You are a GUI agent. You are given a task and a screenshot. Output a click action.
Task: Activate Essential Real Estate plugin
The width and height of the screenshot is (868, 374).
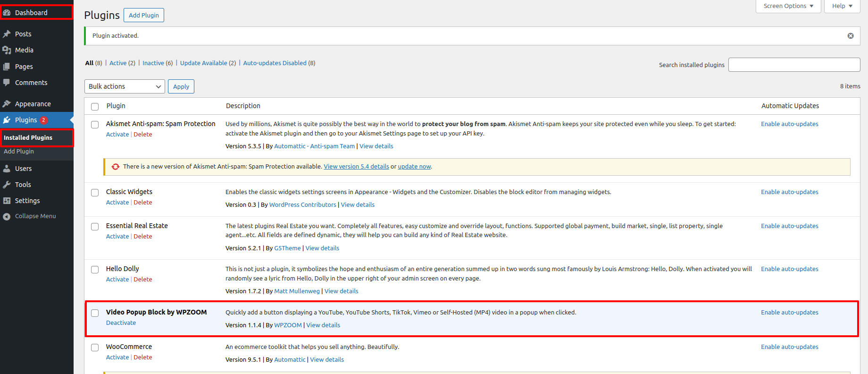[x=117, y=237]
